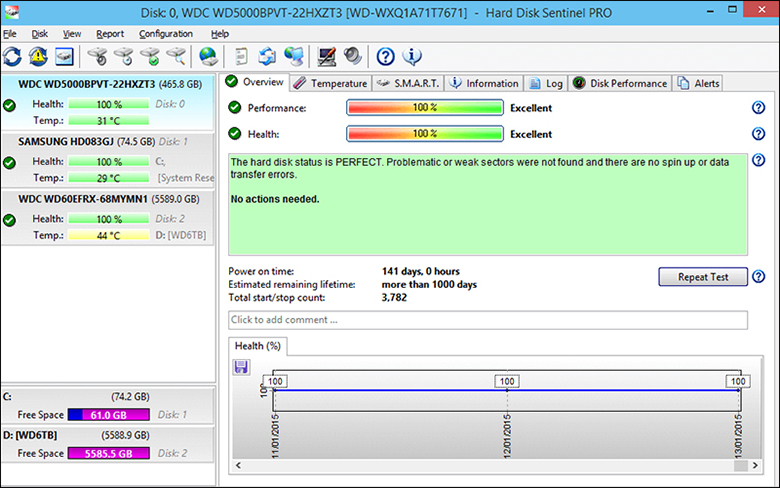Click the help icon next to Repeat Test
780x488 pixels.
(x=758, y=276)
